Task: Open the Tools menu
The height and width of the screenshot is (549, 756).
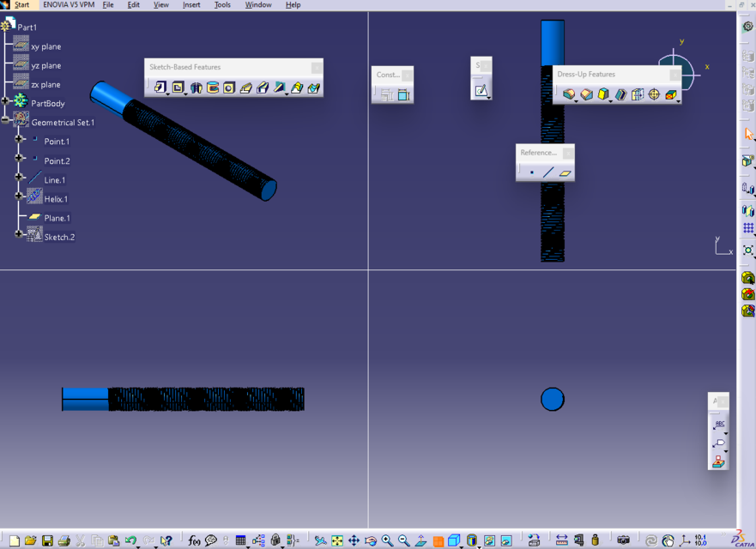Action: pos(222,4)
